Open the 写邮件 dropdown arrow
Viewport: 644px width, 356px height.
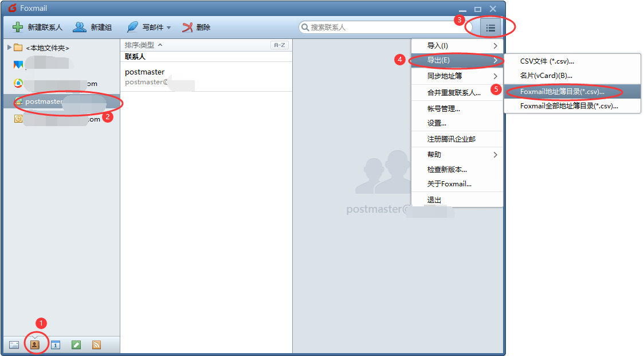168,28
